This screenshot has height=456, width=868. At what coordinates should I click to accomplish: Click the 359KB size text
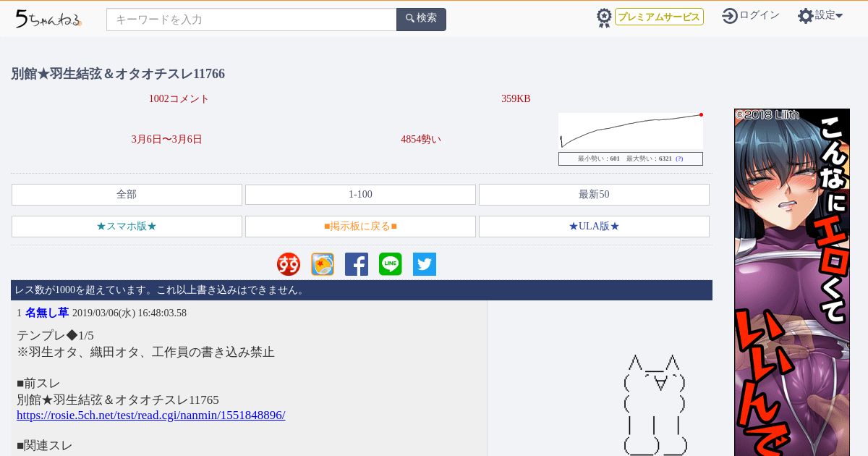pos(516,99)
